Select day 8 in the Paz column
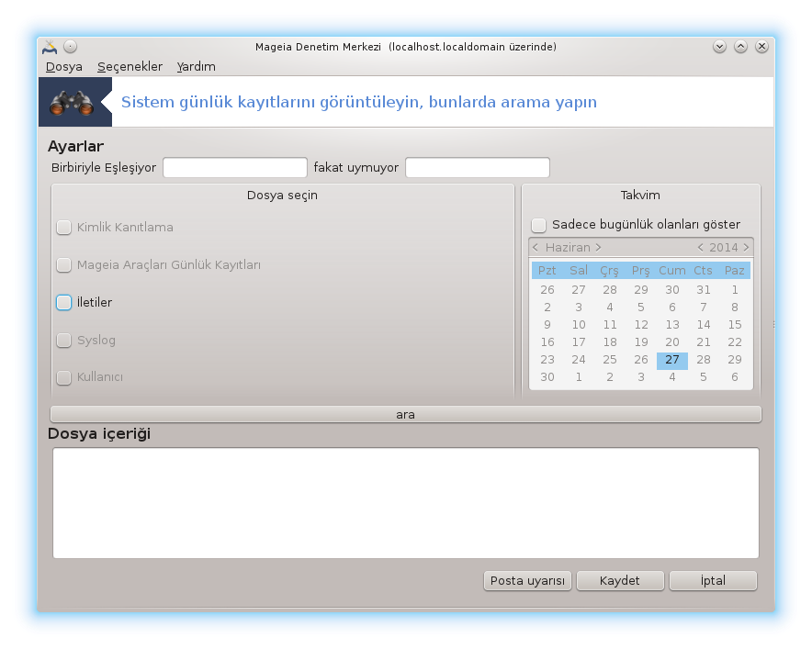Screen dimensions: 812x649 pos(734,308)
